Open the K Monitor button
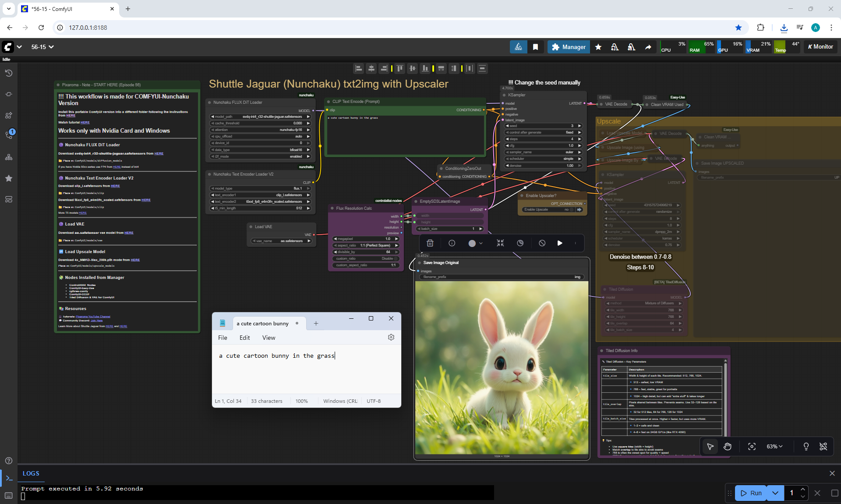Viewport: 841px width, 504px height. 820,47
